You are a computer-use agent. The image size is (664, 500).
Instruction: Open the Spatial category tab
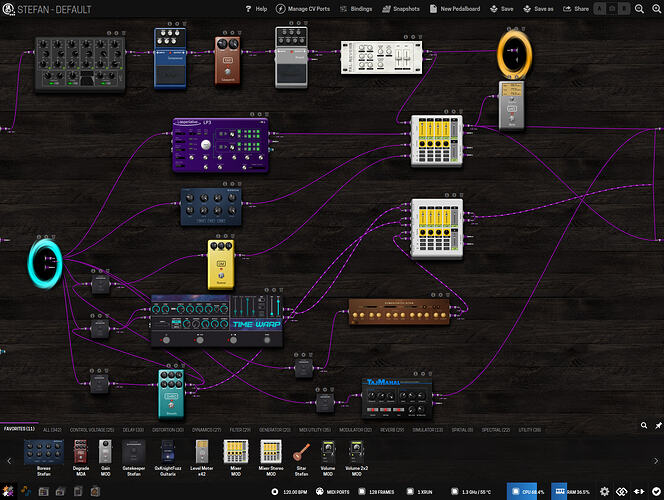click(x=462, y=430)
